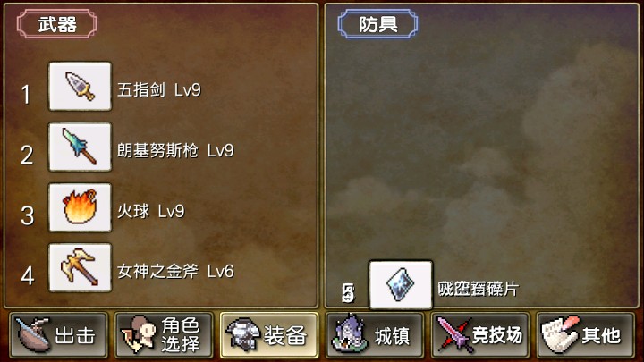Screen dimensions: 644x362
Task: Click the winged boat icon on 出击
Action: [33, 334]
